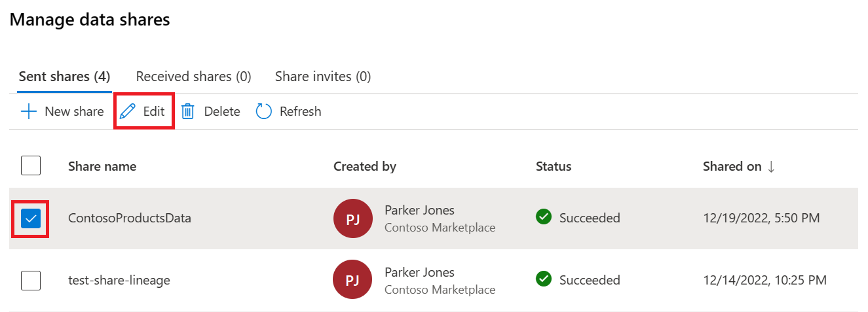Uncheck the ContosoProductsData row checkbox

(31, 218)
